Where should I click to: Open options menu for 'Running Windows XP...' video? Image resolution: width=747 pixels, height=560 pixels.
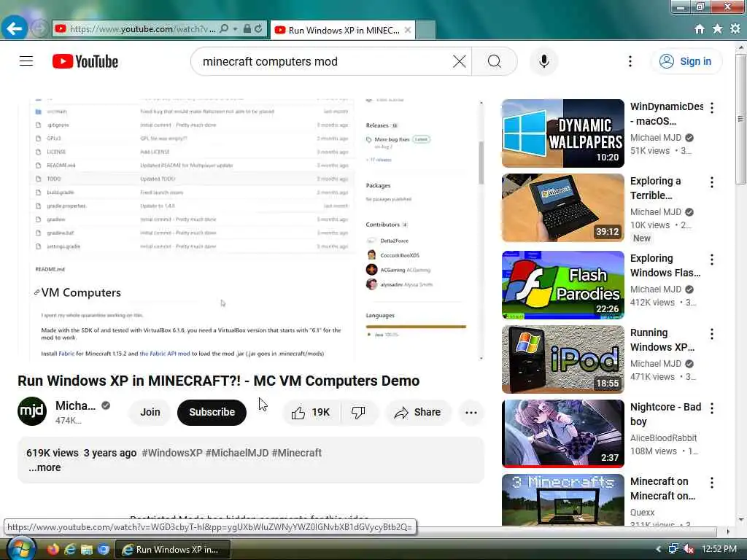[x=712, y=333]
